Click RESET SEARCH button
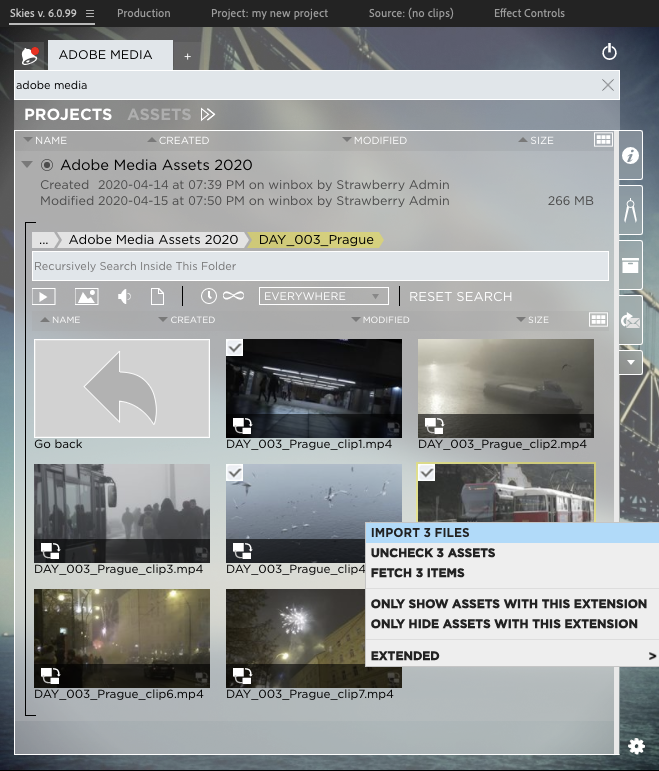This screenshot has height=771, width=659. click(460, 297)
